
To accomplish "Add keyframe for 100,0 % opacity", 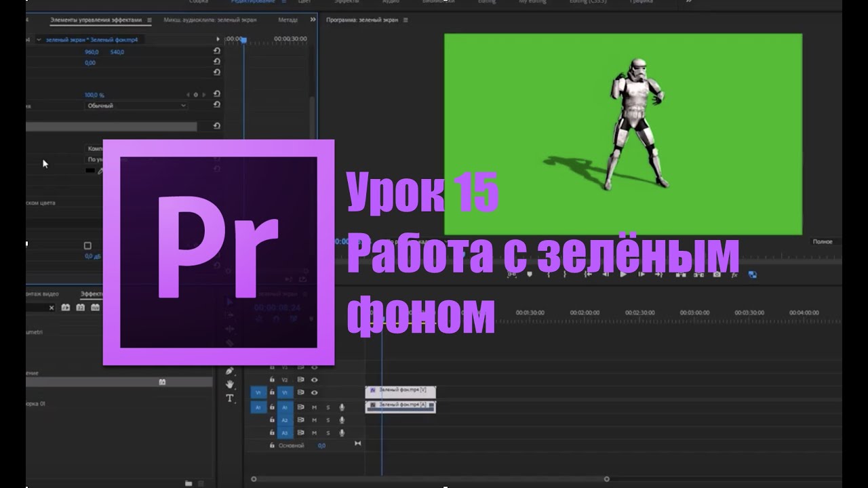I will 195,95.
